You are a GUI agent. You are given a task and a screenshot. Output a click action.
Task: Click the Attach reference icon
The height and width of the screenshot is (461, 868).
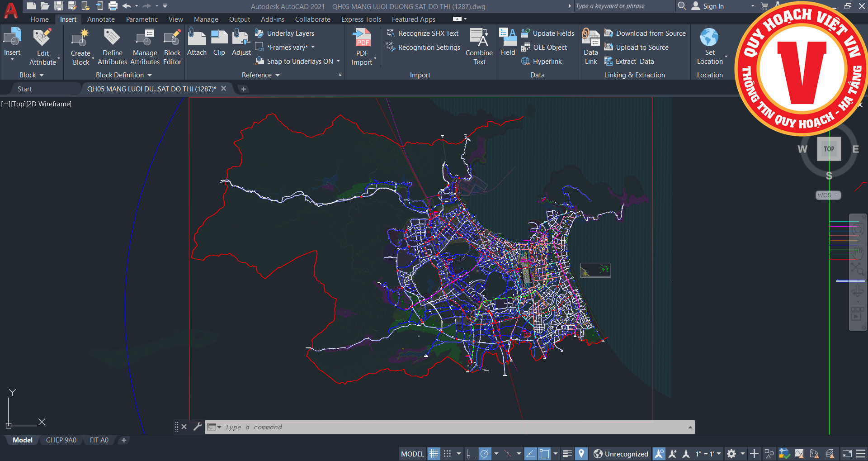[x=197, y=38]
